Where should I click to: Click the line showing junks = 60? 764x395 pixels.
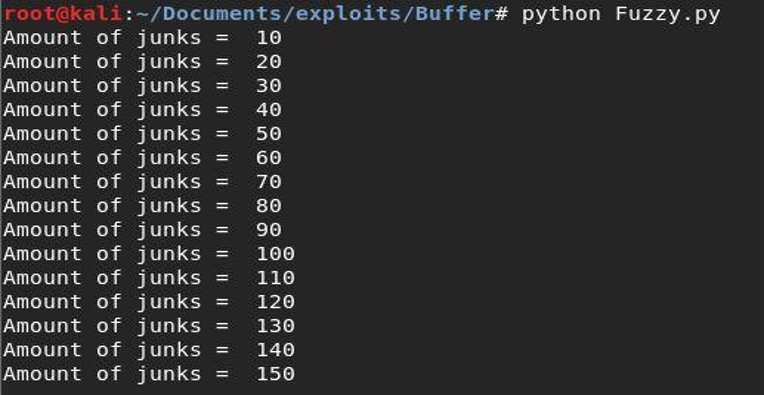tap(142, 158)
